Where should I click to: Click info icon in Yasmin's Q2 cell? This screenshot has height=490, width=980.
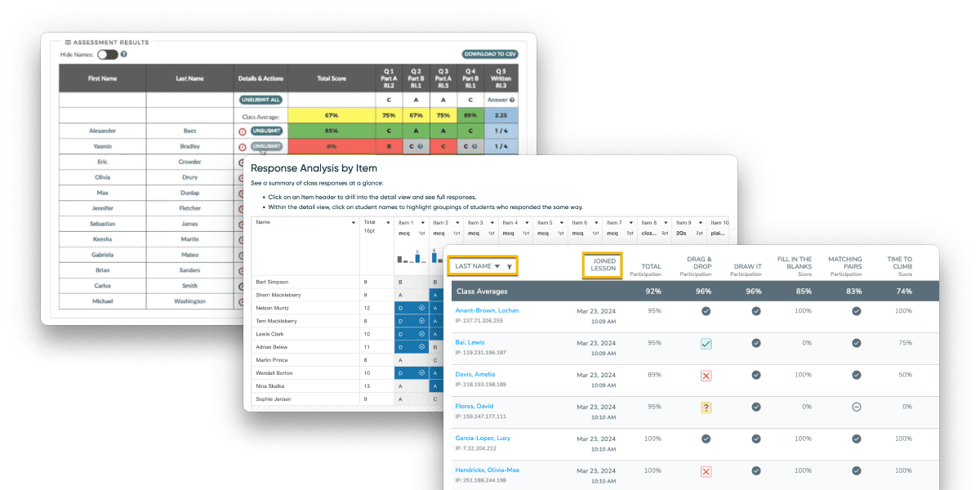pyautogui.click(x=420, y=147)
